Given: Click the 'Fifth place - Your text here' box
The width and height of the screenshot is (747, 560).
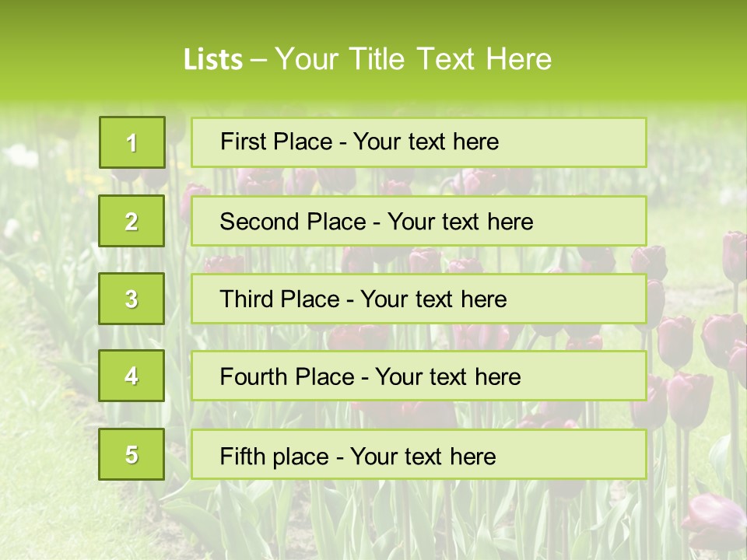Looking at the screenshot, I should (419, 454).
